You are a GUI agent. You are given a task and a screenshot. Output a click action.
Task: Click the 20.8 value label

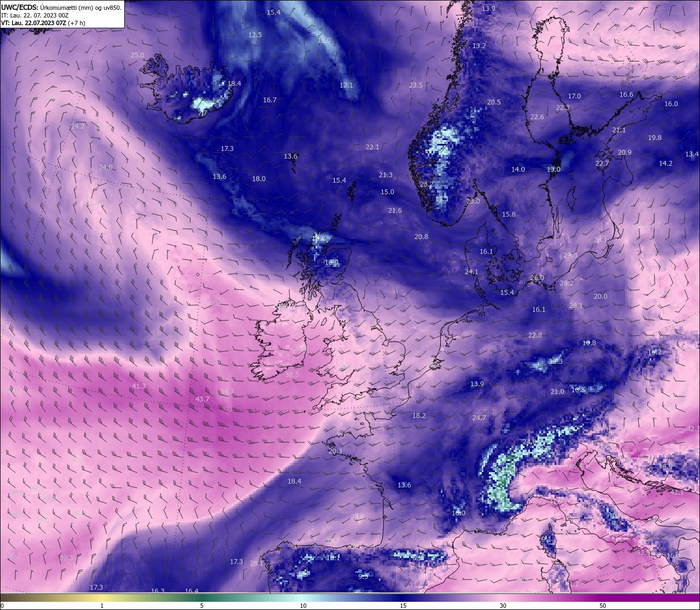[x=421, y=237]
